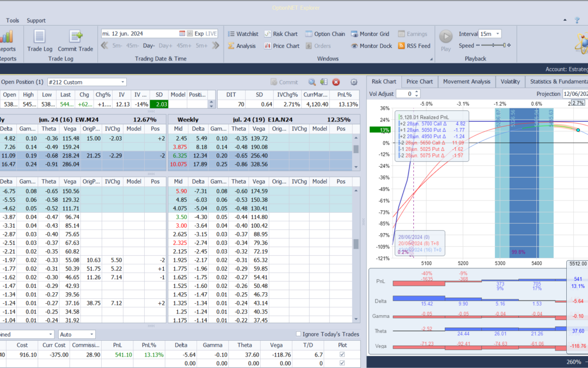Viewport: 588px width, 368px height.
Task: Uncheck Plot box in the 541.10 PnL row
Action: click(x=342, y=354)
